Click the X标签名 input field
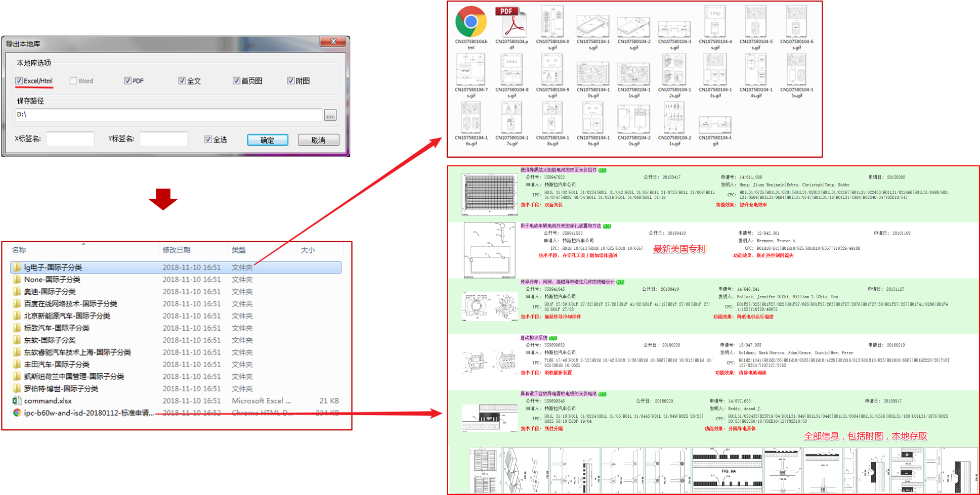The image size is (980, 495). coord(70,139)
